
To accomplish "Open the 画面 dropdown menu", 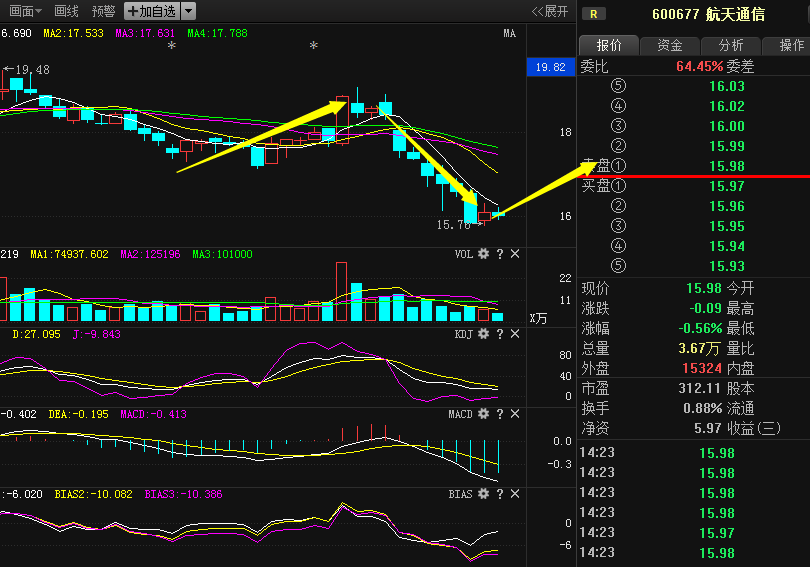I will click(25, 11).
